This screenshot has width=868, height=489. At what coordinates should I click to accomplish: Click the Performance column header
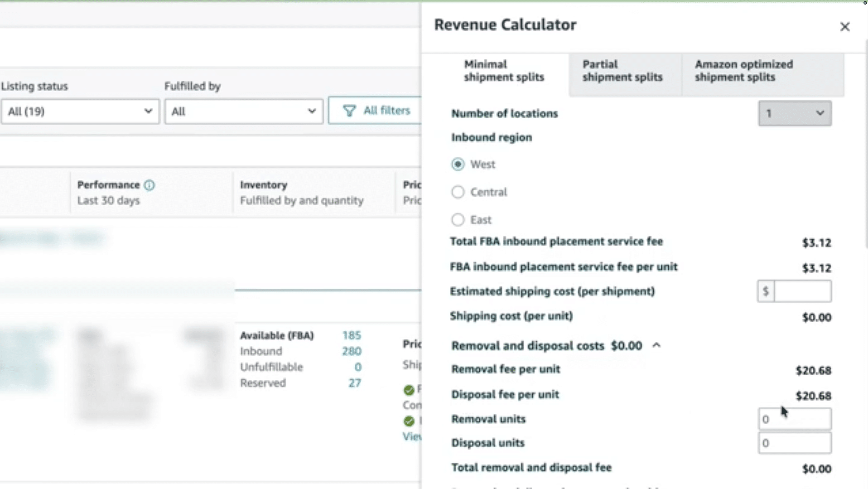pos(108,185)
